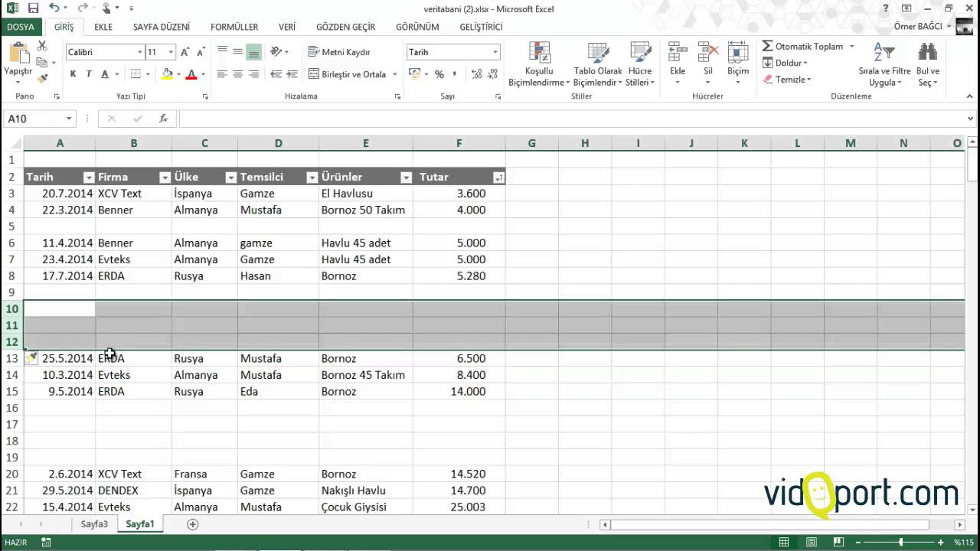Click the Ekle insert cells icon
Image resolution: width=980 pixels, height=551 pixels.
tap(678, 54)
